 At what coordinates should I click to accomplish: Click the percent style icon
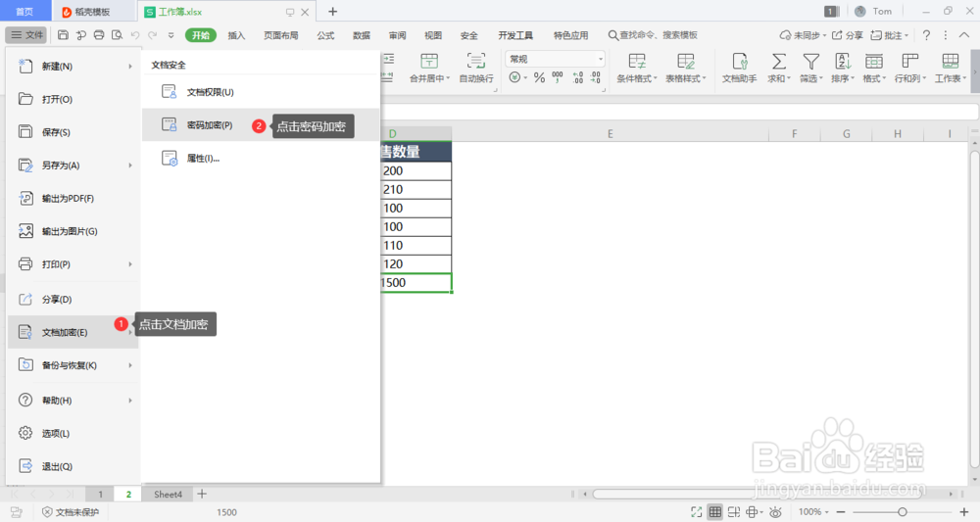tap(539, 78)
